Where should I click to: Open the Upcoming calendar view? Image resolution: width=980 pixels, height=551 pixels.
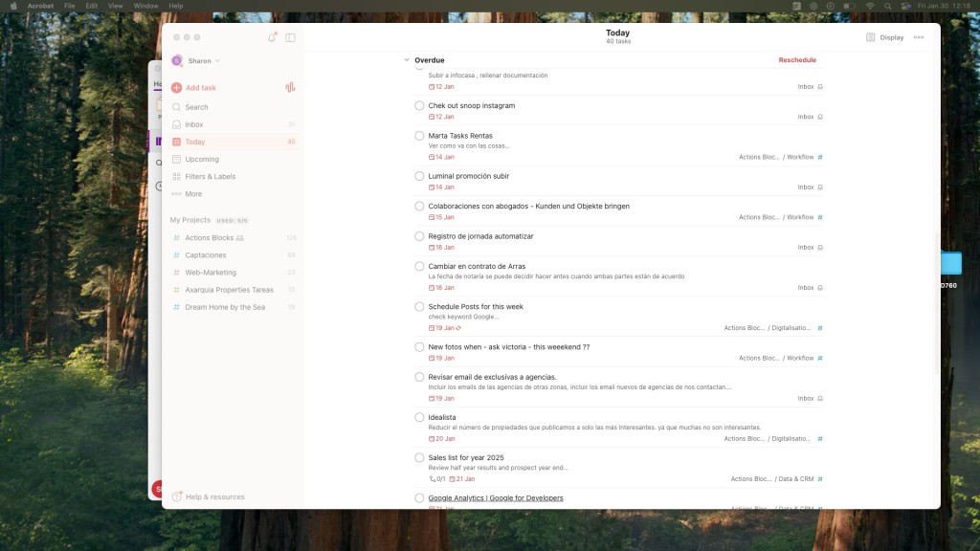(x=201, y=159)
